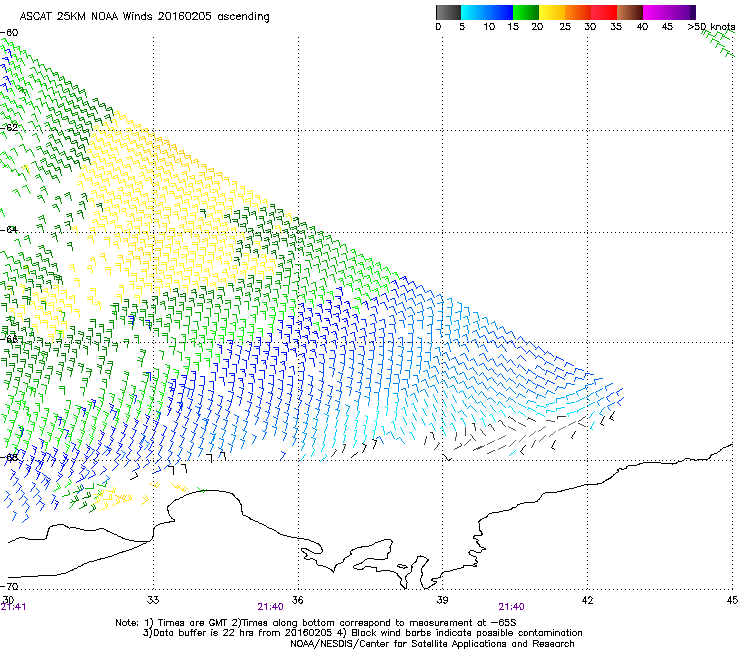Image resolution: width=740 pixels, height=650 pixels.
Task: Select the yellow 20-25 knots legend band
Action: (x=552, y=12)
